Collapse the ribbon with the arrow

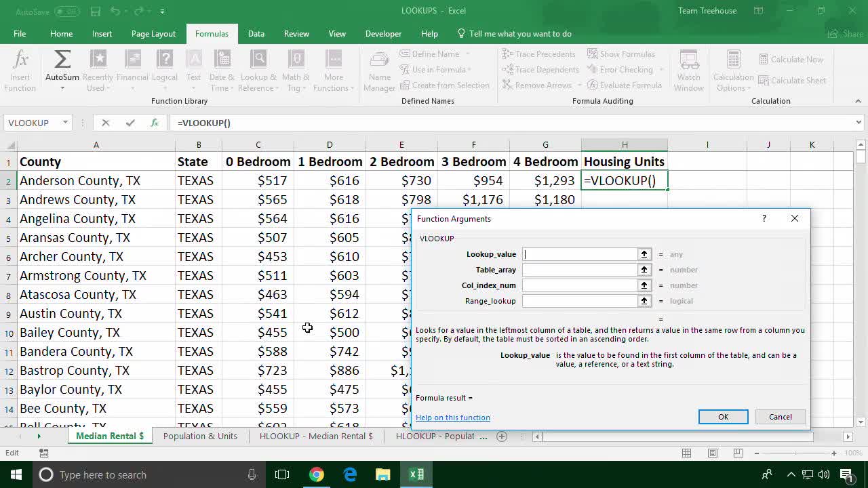[x=858, y=101]
